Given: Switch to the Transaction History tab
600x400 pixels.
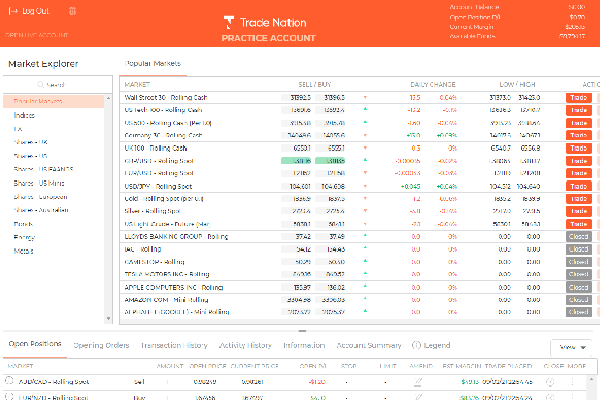Looking at the screenshot, I should click(174, 345).
